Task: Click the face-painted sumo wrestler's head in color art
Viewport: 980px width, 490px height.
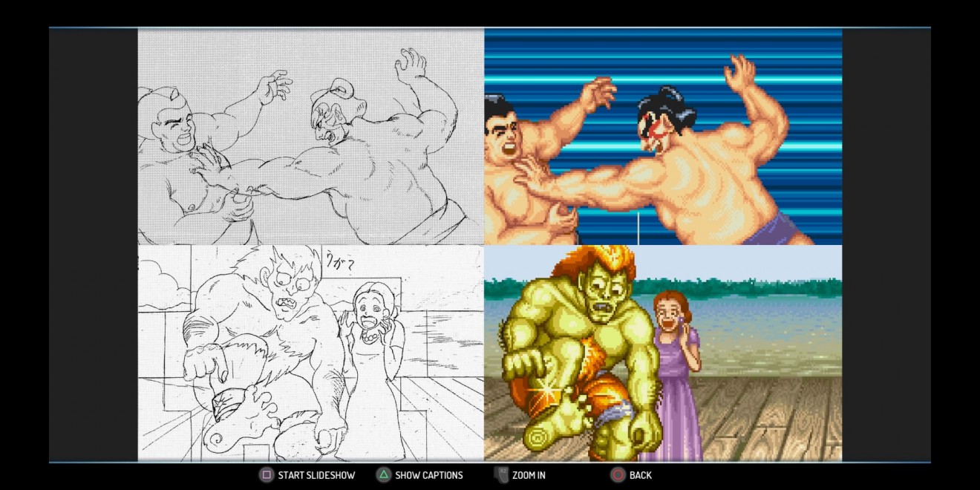Action: coord(664,119)
